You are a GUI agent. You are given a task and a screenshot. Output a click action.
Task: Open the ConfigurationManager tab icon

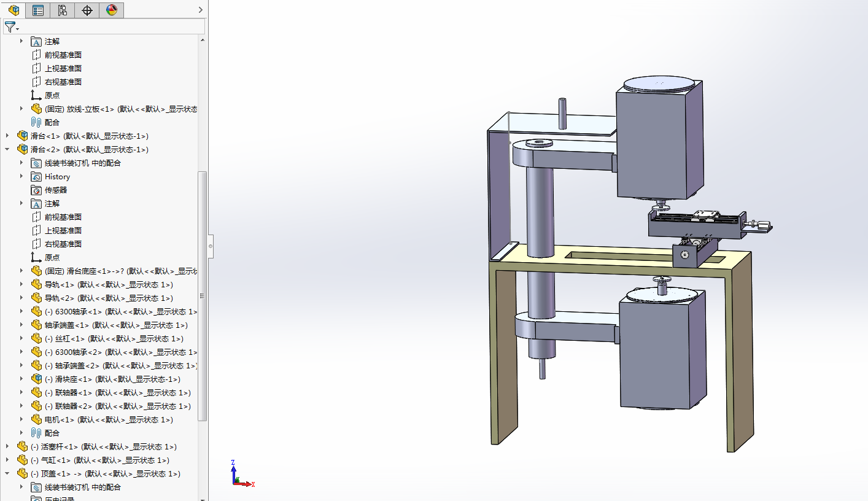pyautogui.click(x=62, y=10)
